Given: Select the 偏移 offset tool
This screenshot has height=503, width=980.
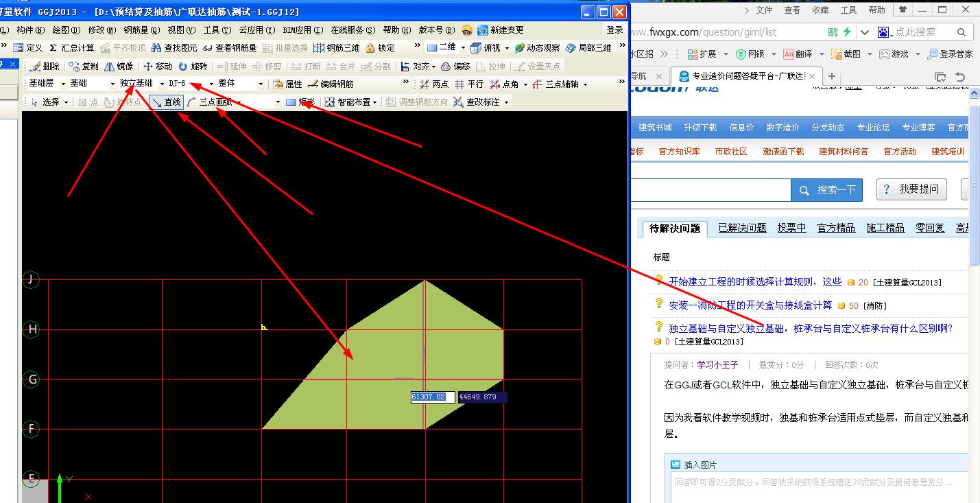Looking at the screenshot, I should [x=456, y=67].
